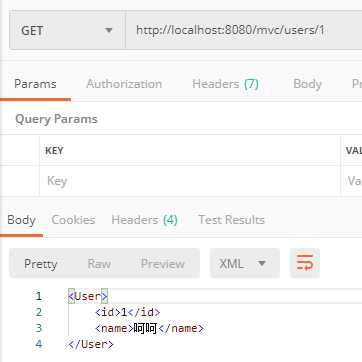
Task: Click the Key input cell
Action: (x=190, y=181)
